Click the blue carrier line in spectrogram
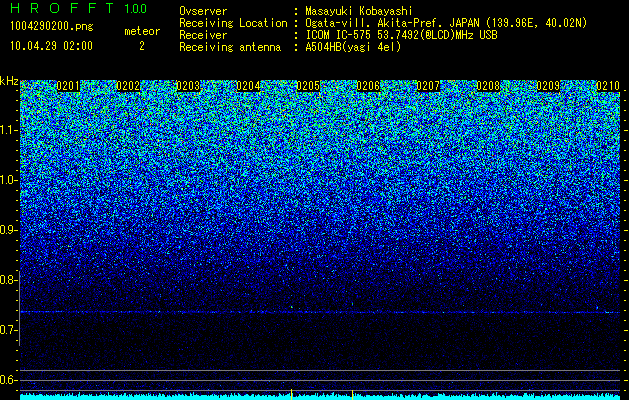The width and height of the screenshot is (629, 400). coord(320,312)
